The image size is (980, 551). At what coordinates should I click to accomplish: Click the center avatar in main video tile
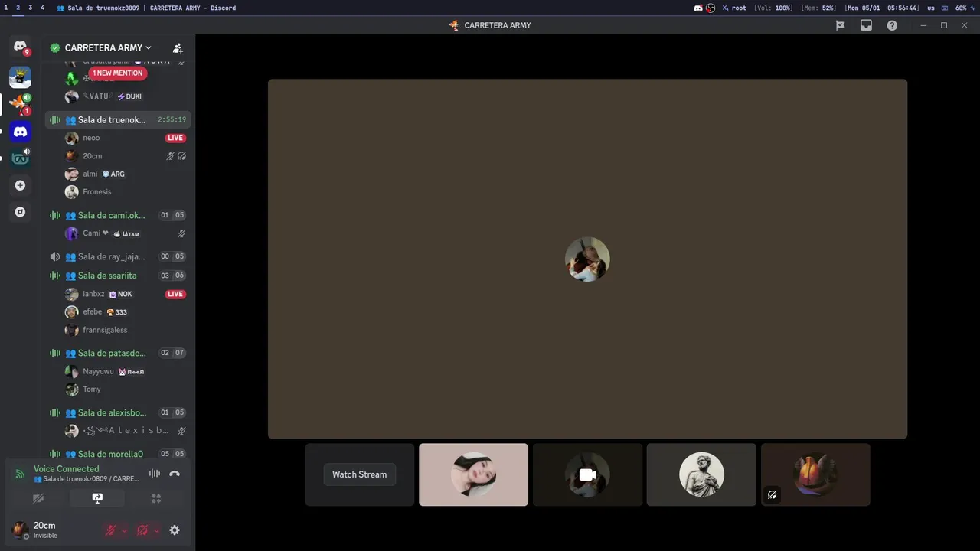point(587,259)
